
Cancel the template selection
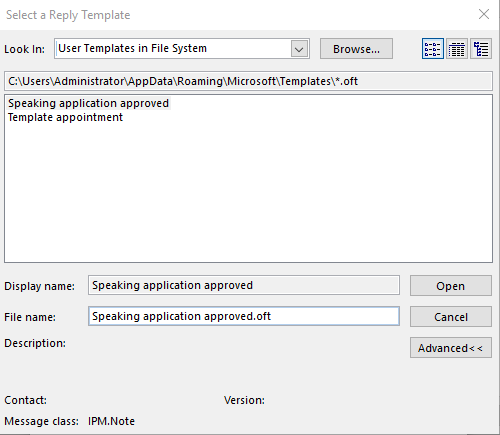coord(451,317)
